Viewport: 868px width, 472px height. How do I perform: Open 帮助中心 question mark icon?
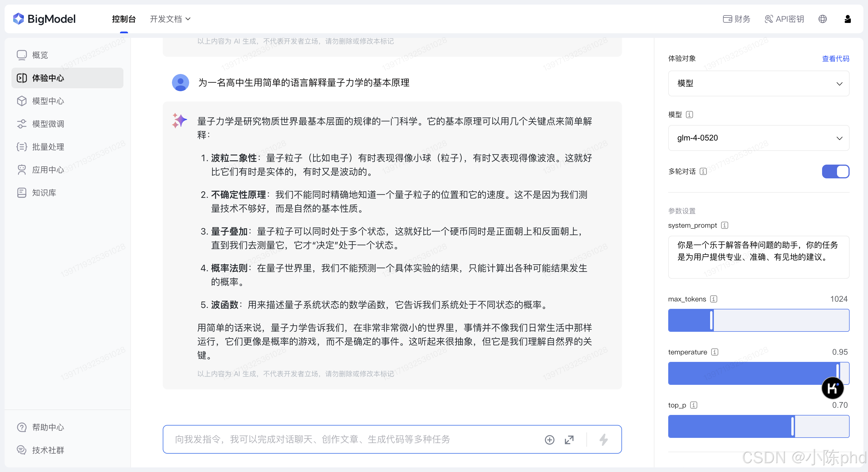tap(22, 427)
